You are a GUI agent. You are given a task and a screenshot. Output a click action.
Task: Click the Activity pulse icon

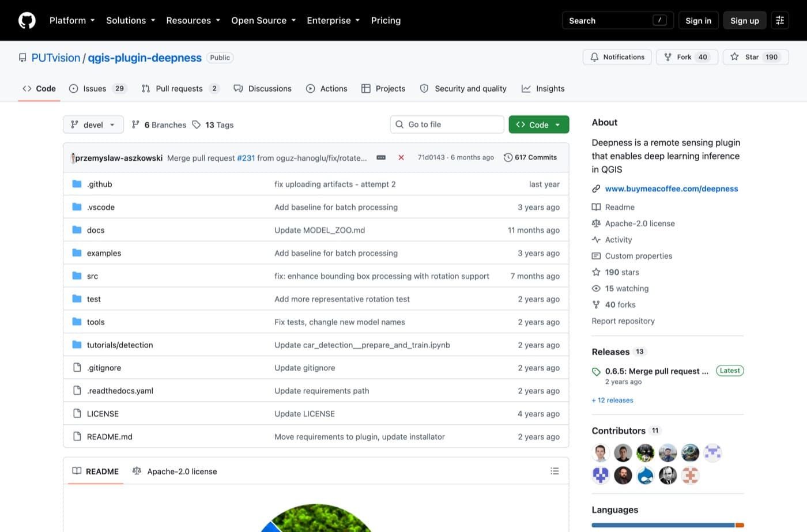pos(596,239)
